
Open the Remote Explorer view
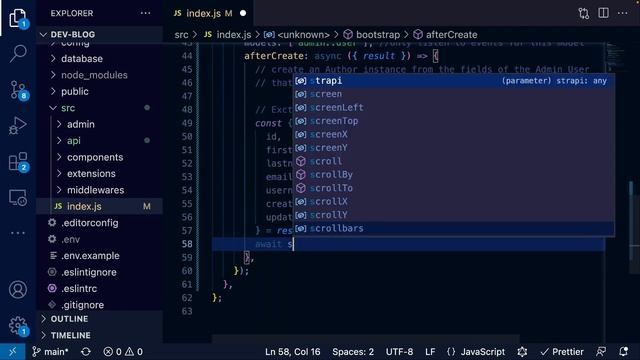(x=18, y=198)
